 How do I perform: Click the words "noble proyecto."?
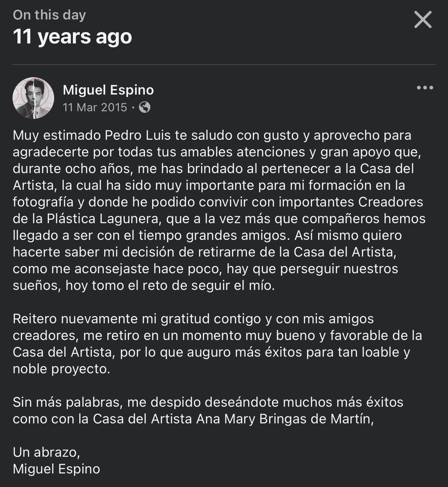click(x=61, y=369)
